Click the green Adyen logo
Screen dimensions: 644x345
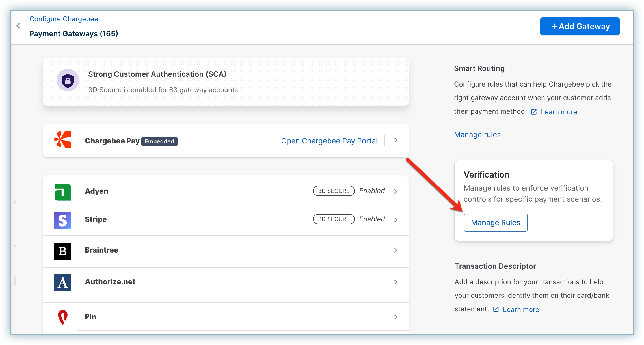(63, 192)
